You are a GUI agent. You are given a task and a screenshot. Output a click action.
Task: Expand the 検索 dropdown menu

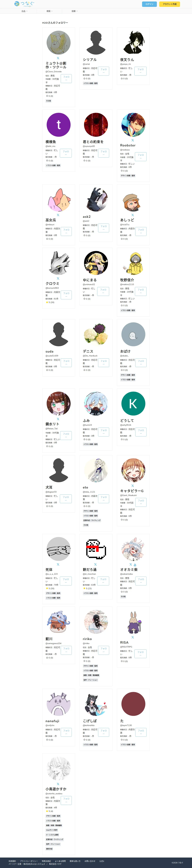point(49,11)
